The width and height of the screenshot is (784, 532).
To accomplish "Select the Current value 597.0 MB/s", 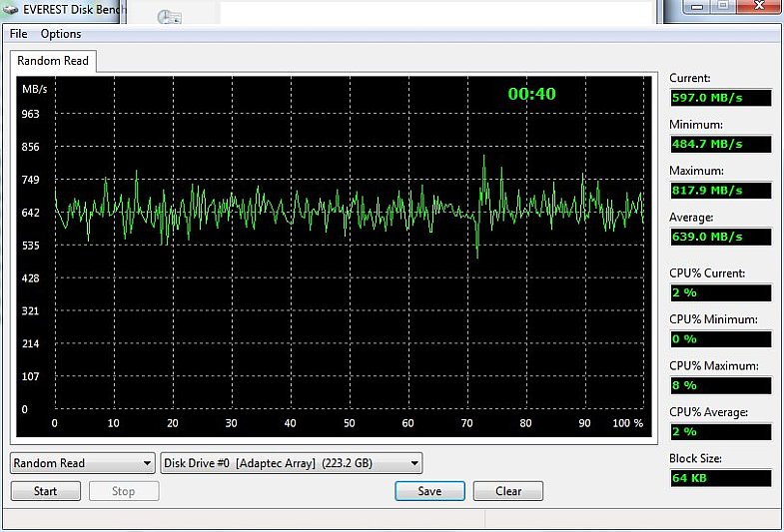I will point(721,98).
